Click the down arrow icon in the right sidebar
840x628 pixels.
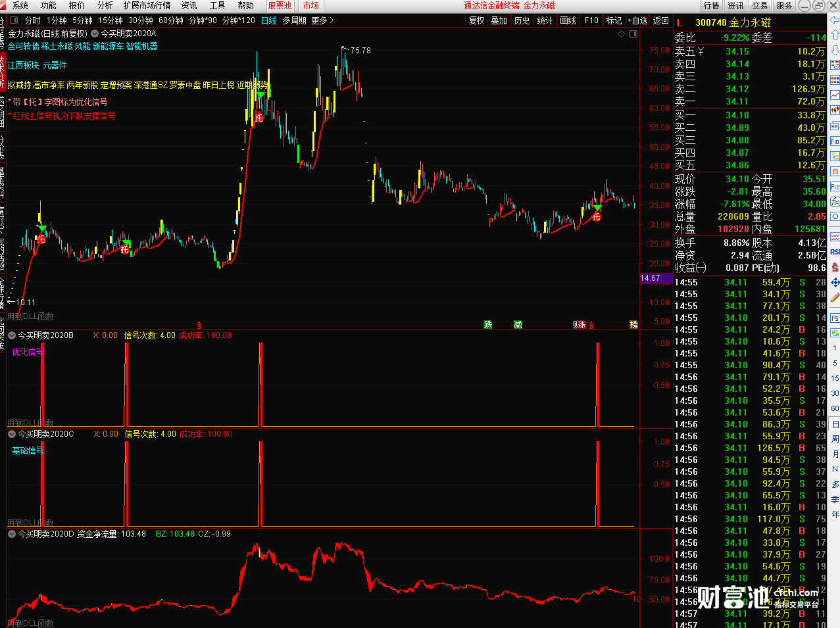click(835, 49)
